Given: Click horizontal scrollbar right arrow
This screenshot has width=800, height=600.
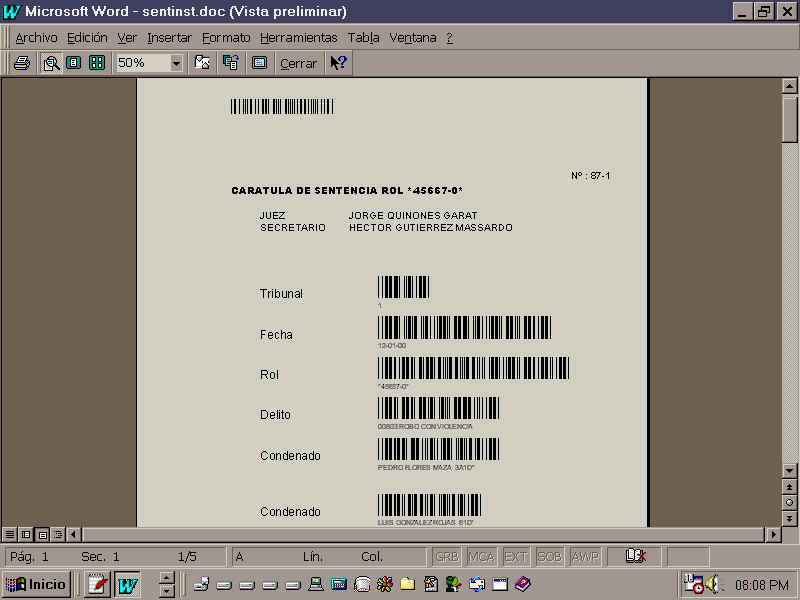Looking at the screenshot, I should [772, 534].
